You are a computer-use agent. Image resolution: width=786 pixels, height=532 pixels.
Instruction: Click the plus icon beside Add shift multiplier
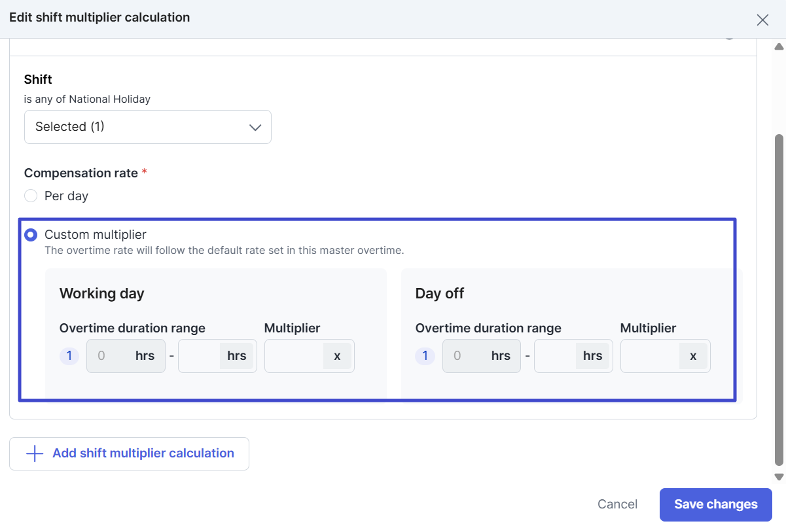click(x=34, y=453)
